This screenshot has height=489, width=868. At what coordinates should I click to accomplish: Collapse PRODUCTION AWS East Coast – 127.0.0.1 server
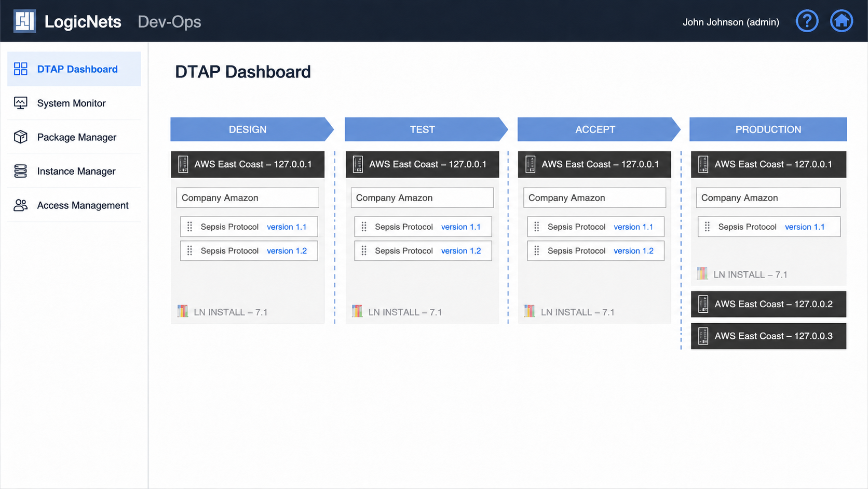(768, 164)
